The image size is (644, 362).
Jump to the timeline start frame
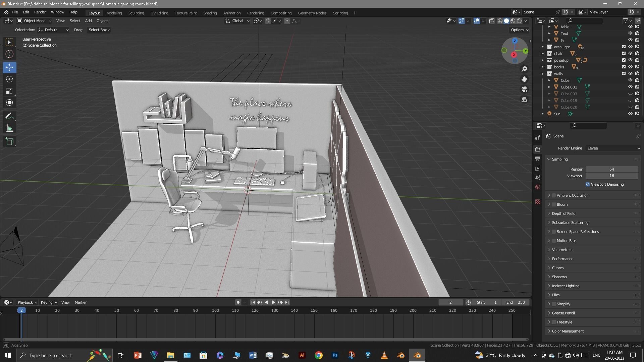[x=253, y=302]
